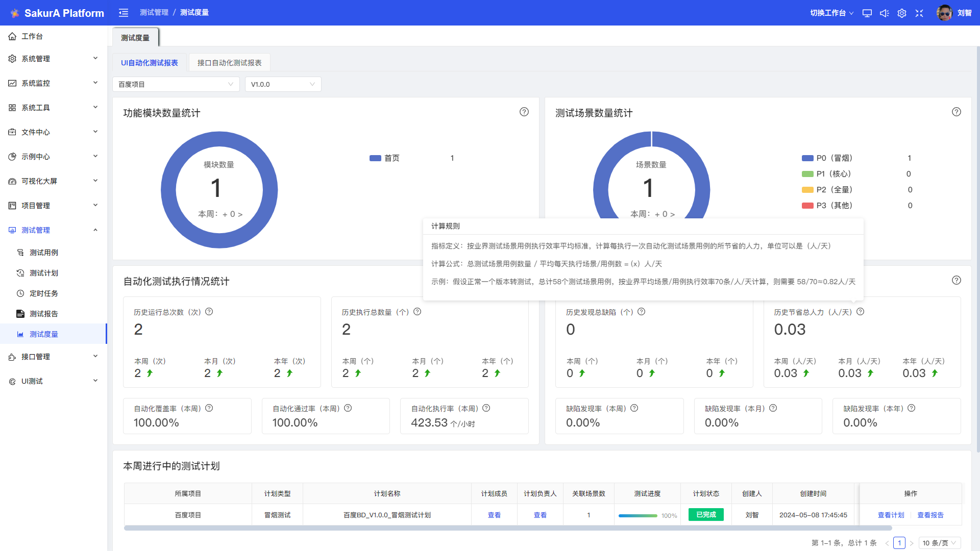Switch to UI自动化测试报表 tab
The width and height of the screenshot is (980, 551).
150,63
